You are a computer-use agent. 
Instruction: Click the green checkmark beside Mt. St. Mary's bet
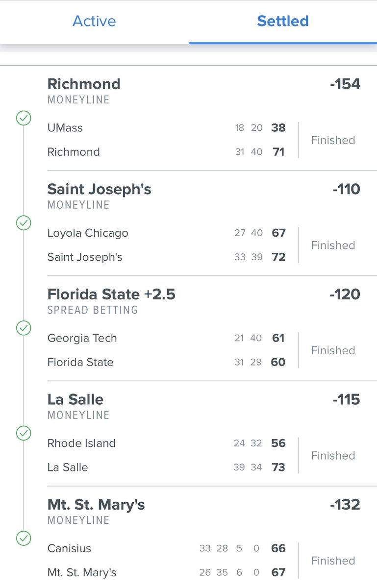pos(24,539)
